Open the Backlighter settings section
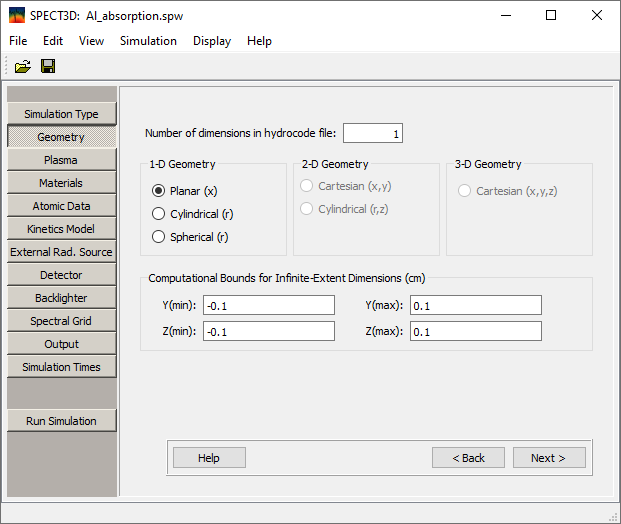 (x=61, y=298)
